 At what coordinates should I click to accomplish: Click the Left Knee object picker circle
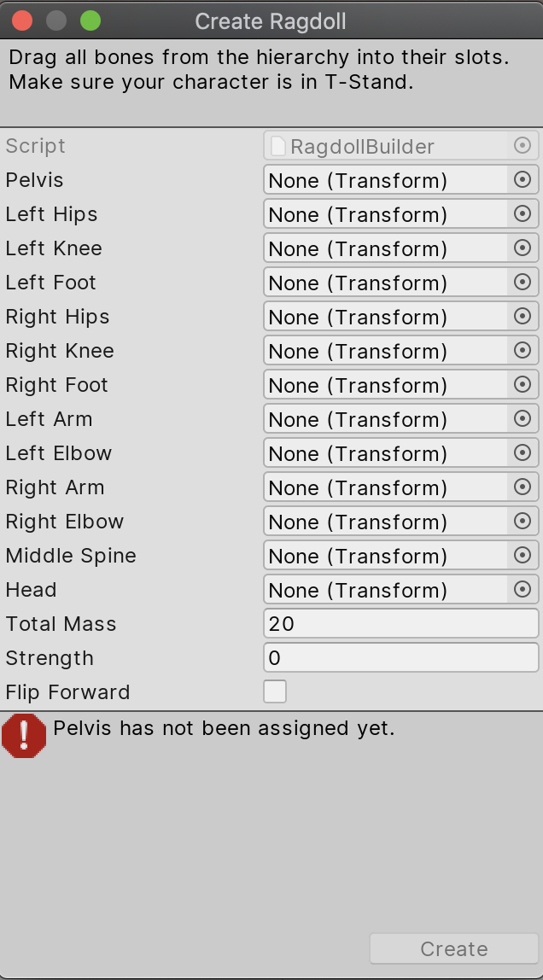523,248
